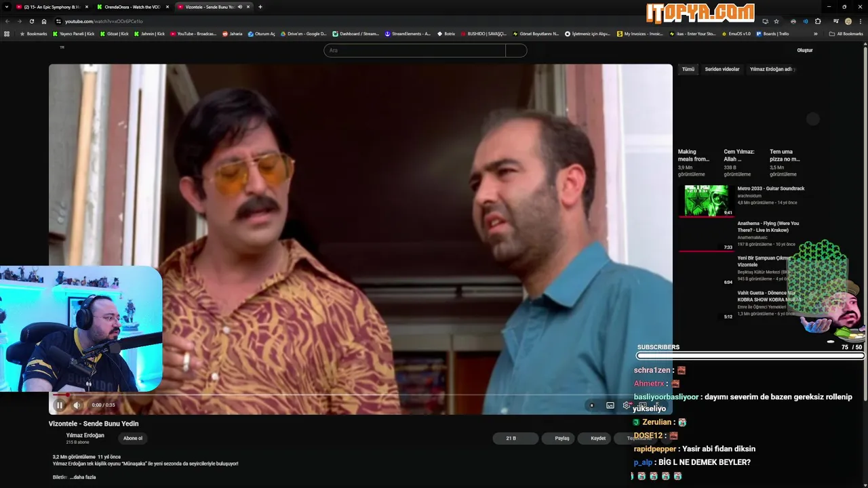Image resolution: width=868 pixels, height=488 pixels.
Task: Bookmark this page with the star icon
Action: click(776, 21)
